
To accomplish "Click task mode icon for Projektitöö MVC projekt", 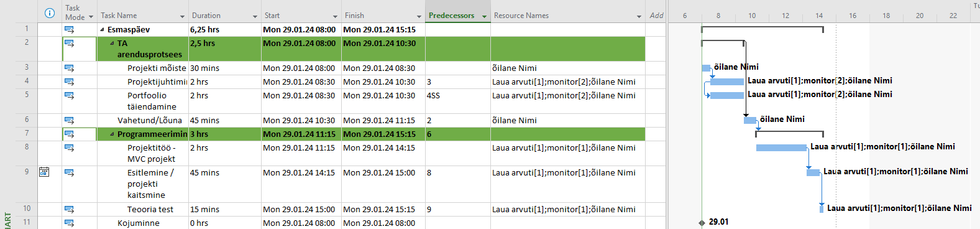I will point(69,147).
